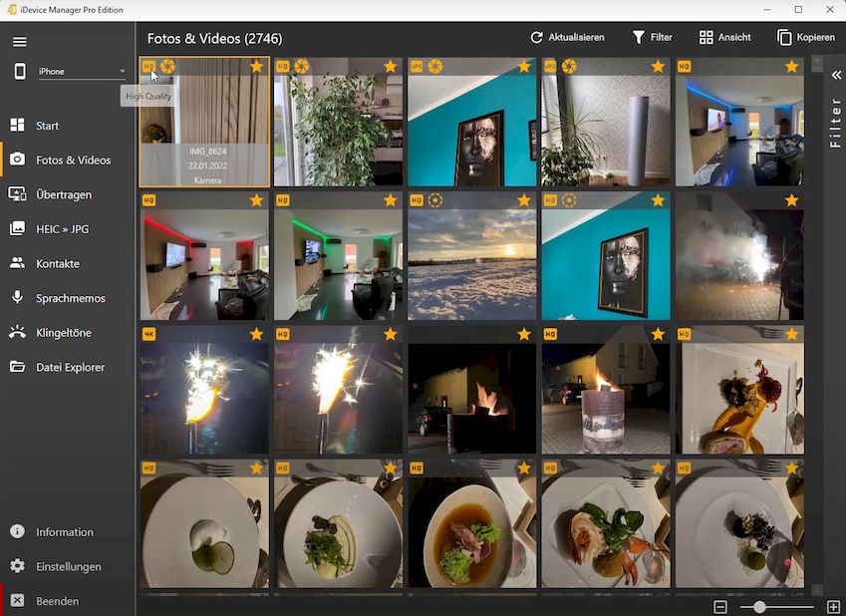The image size is (846, 616).
Task: Click JPG badge on first teal wall photo
Action: 417,67
